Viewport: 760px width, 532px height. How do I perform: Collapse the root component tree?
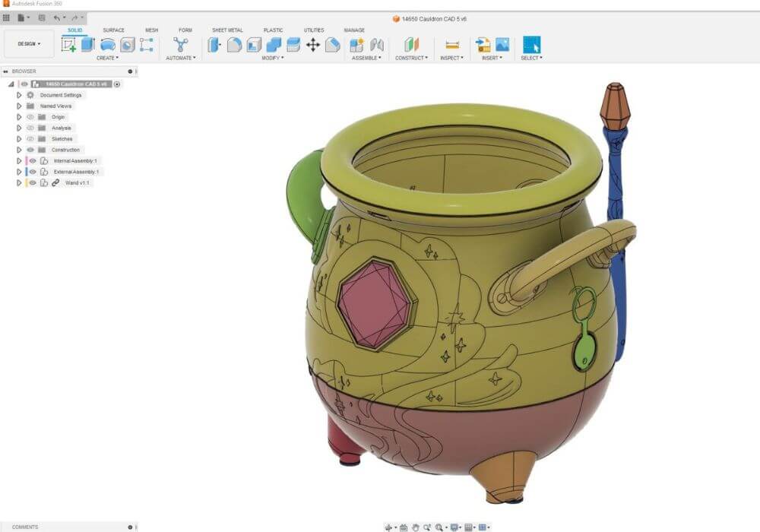tap(11, 84)
